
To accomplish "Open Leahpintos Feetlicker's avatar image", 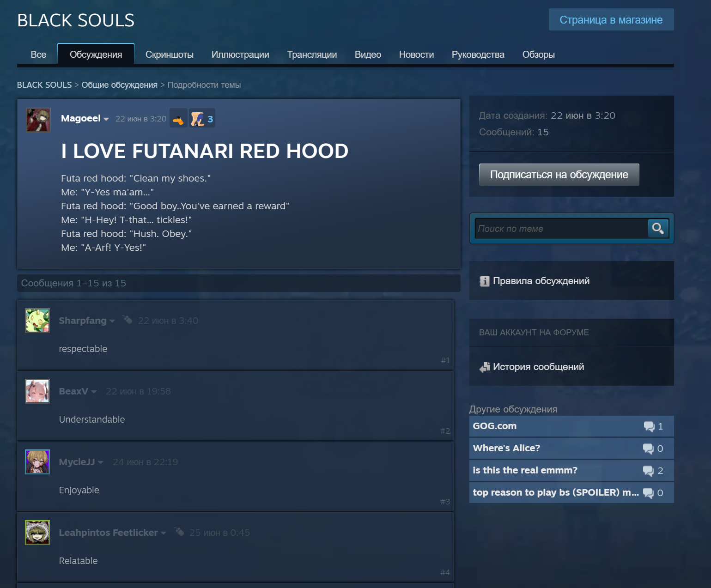I will [37, 533].
